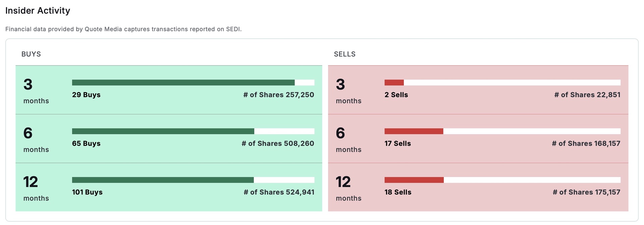Click the '101 Buys' label
This screenshot has width=644, height=225.
(87, 192)
